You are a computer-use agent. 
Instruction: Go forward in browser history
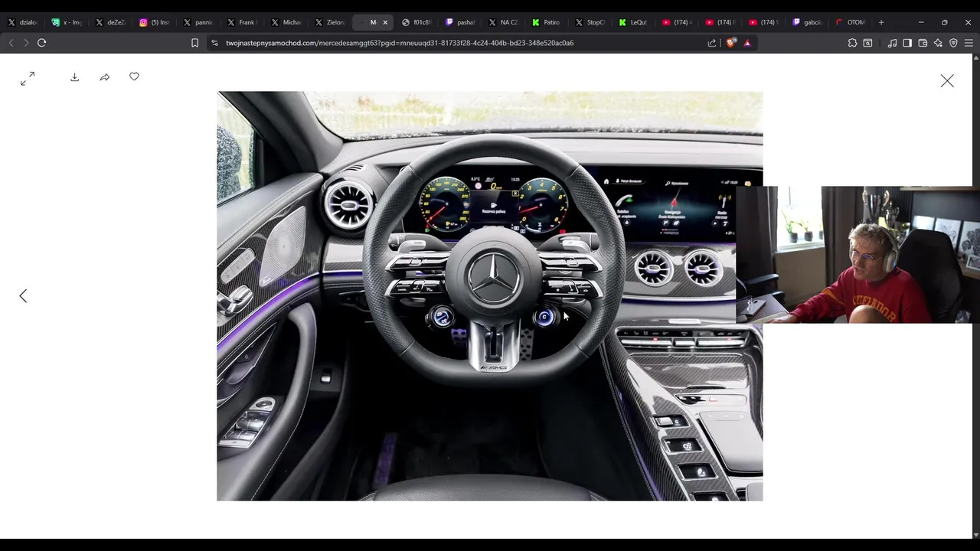pyautogui.click(x=26, y=43)
